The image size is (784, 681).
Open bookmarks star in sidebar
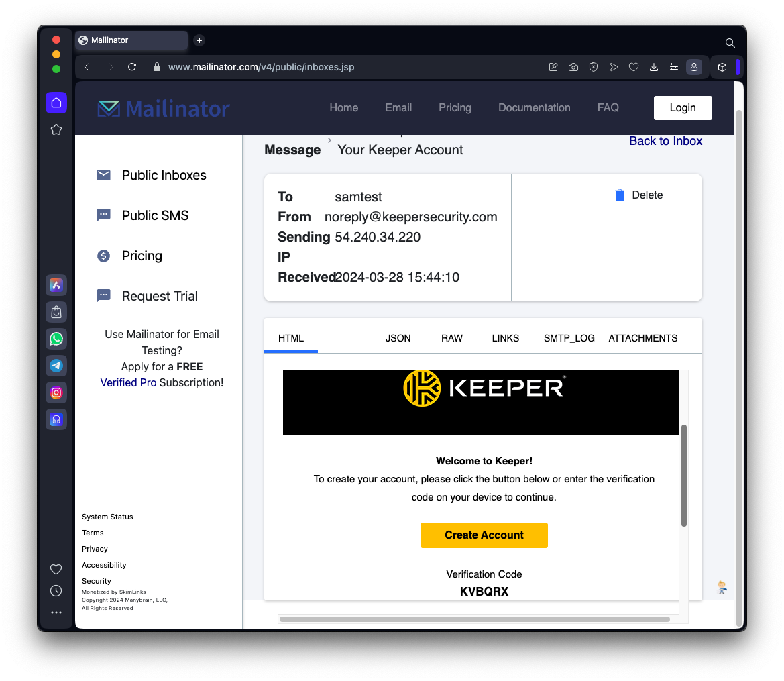[x=56, y=129]
